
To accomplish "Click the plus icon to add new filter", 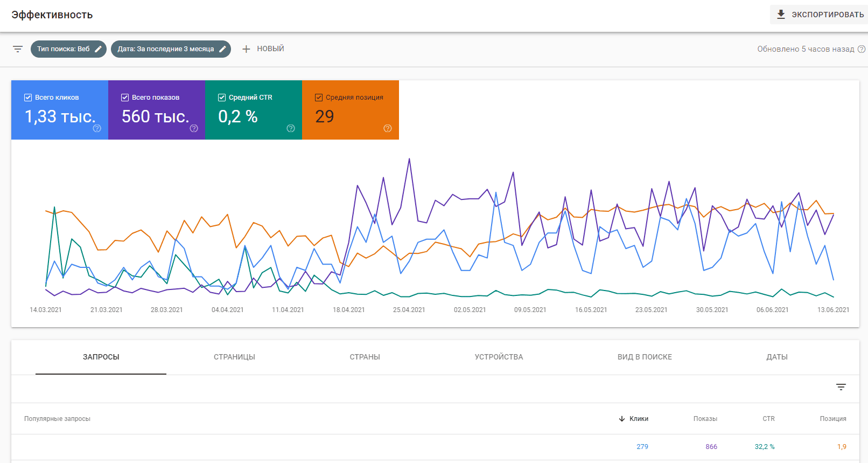I will pos(246,49).
